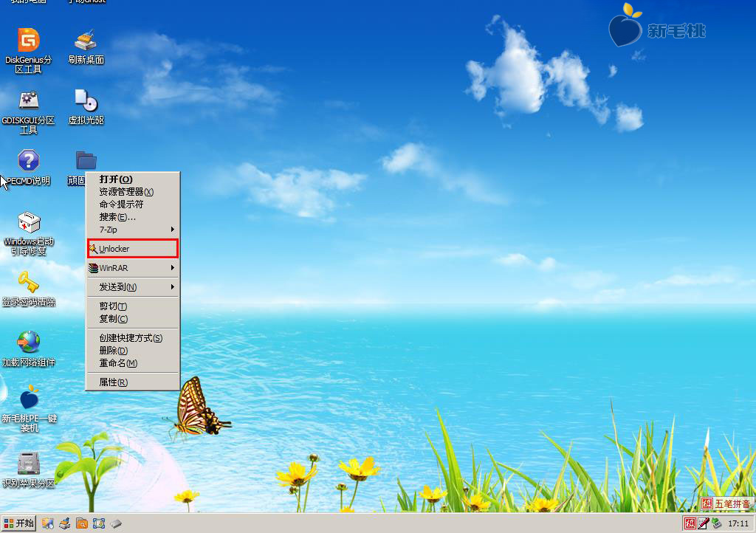Viewport: 756px width, 533px height.
Task: Select the PECMD说明 help icon
Action: coord(29,168)
